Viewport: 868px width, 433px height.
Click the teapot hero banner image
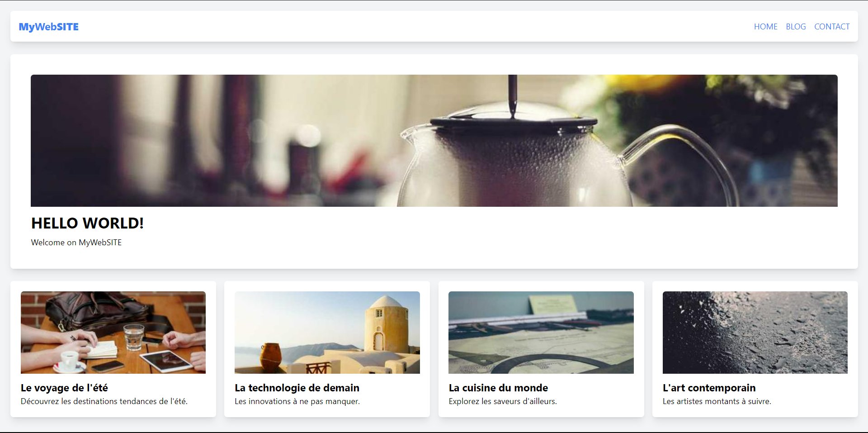(x=434, y=141)
